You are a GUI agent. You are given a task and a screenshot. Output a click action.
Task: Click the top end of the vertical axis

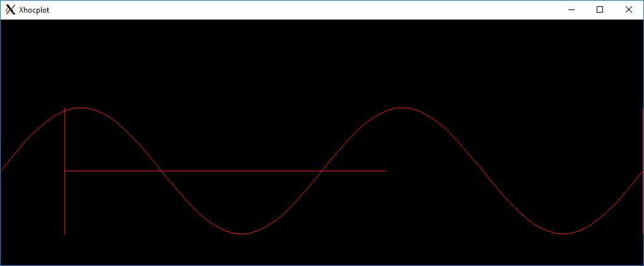click(65, 109)
